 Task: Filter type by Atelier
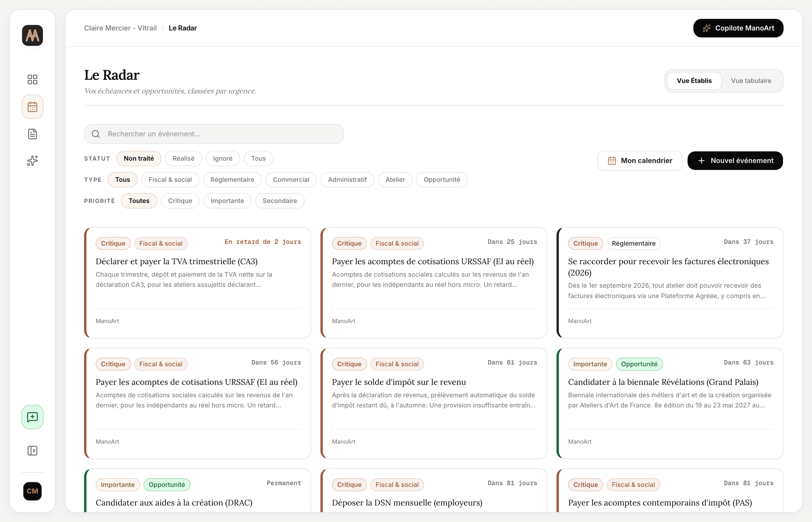click(395, 180)
